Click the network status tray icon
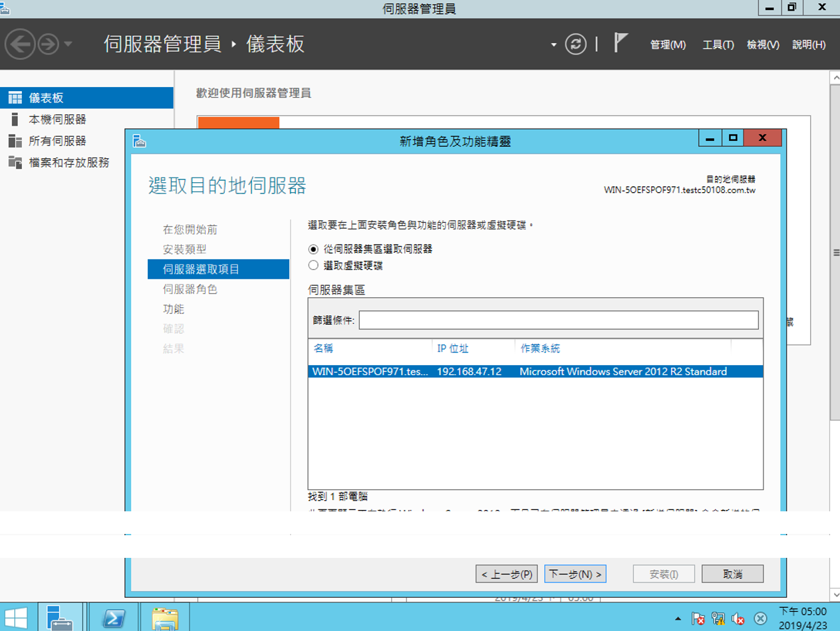 718,618
